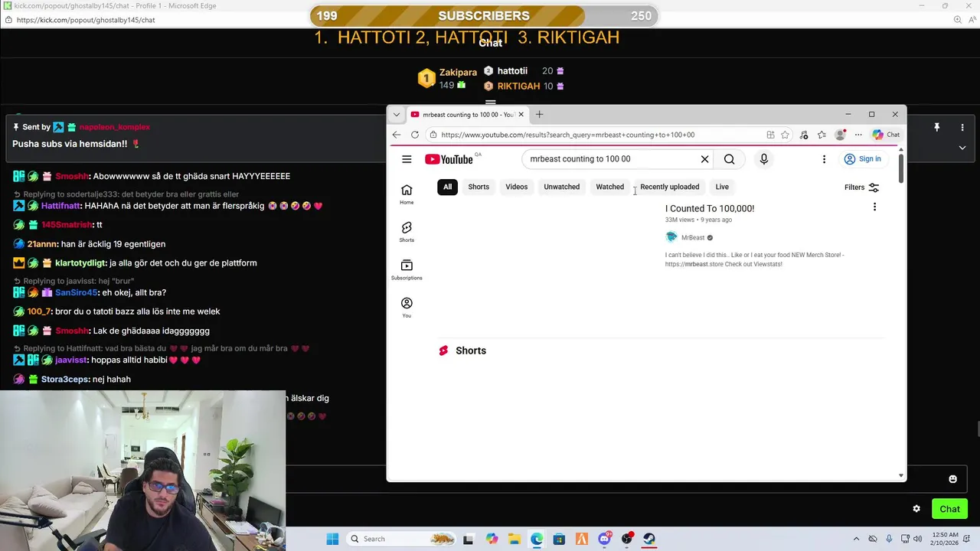This screenshot has width=980, height=551.
Task: Open the Filters panel on YouTube
Action: pos(861,187)
